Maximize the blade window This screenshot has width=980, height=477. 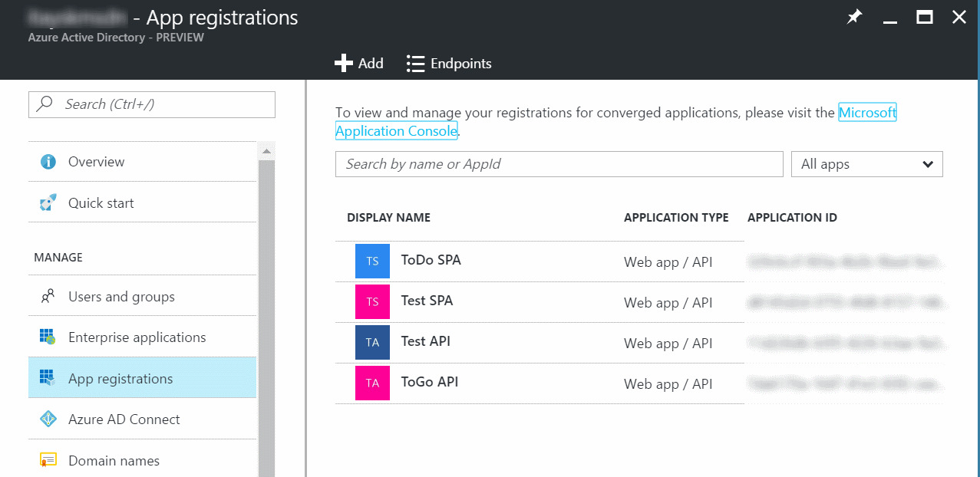pos(925,17)
